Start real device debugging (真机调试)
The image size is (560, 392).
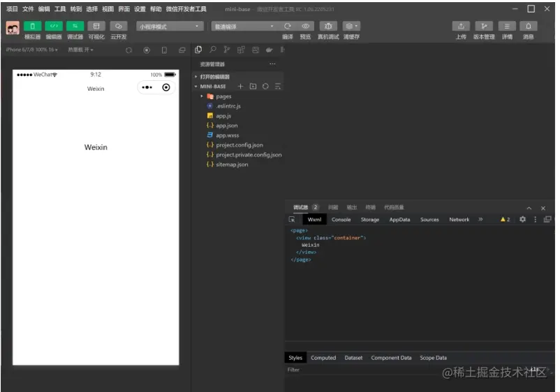[x=328, y=26]
